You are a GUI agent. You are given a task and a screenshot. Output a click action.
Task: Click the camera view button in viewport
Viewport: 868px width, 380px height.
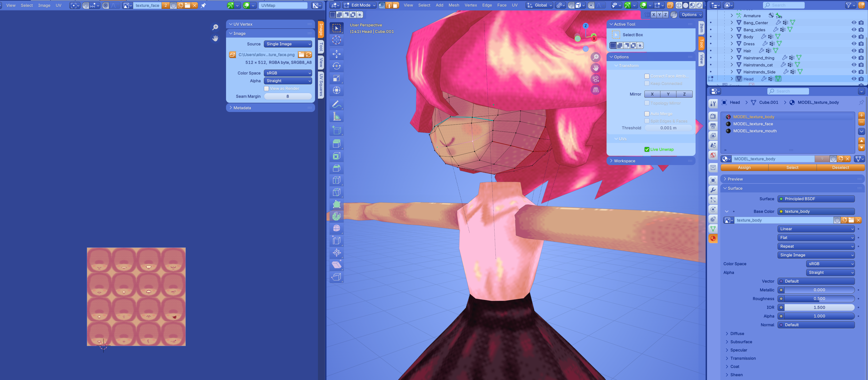pyautogui.click(x=596, y=79)
